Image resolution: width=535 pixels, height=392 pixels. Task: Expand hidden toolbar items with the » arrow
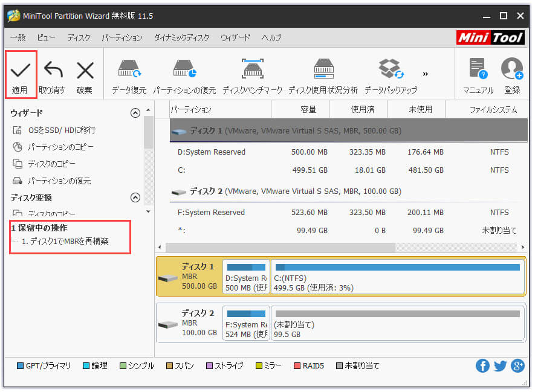[426, 73]
